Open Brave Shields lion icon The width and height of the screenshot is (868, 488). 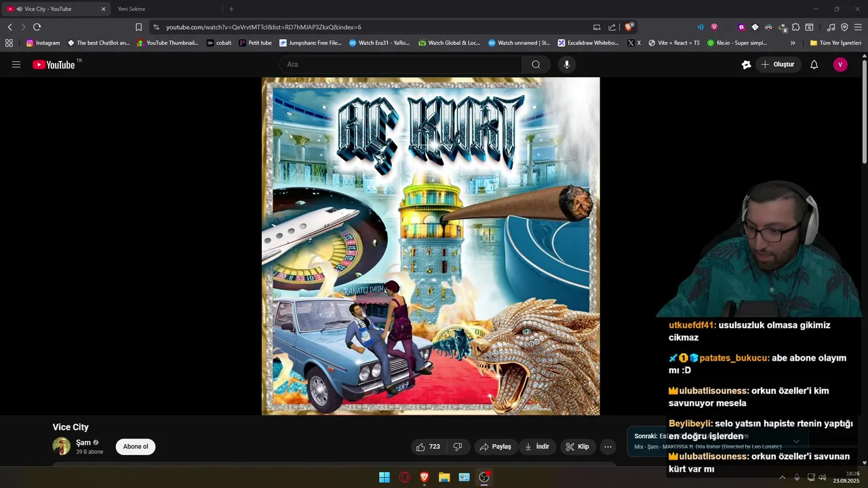point(629,27)
